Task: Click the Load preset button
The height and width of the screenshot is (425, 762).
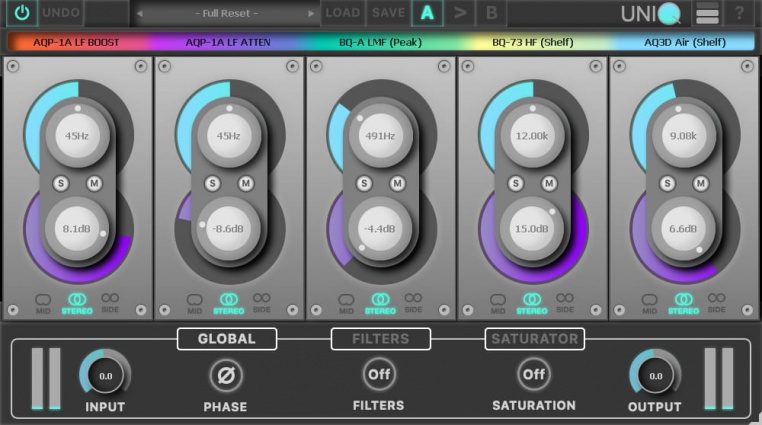Action: pos(342,13)
